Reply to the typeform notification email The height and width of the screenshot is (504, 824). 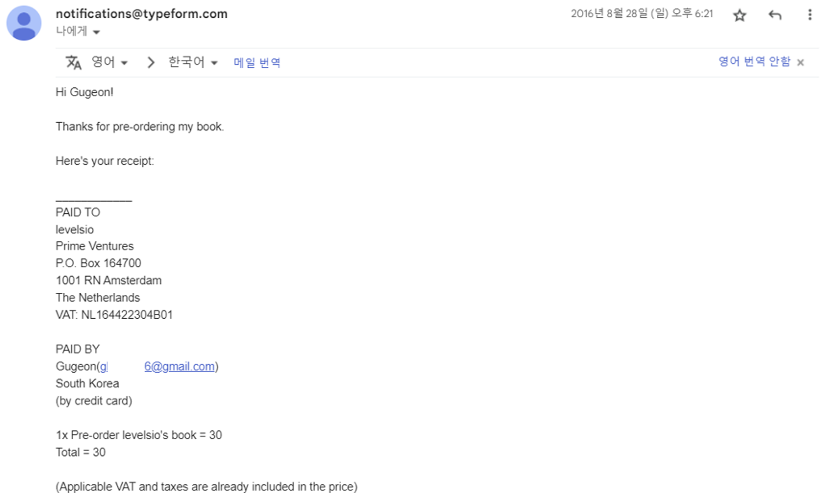point(775,15)
